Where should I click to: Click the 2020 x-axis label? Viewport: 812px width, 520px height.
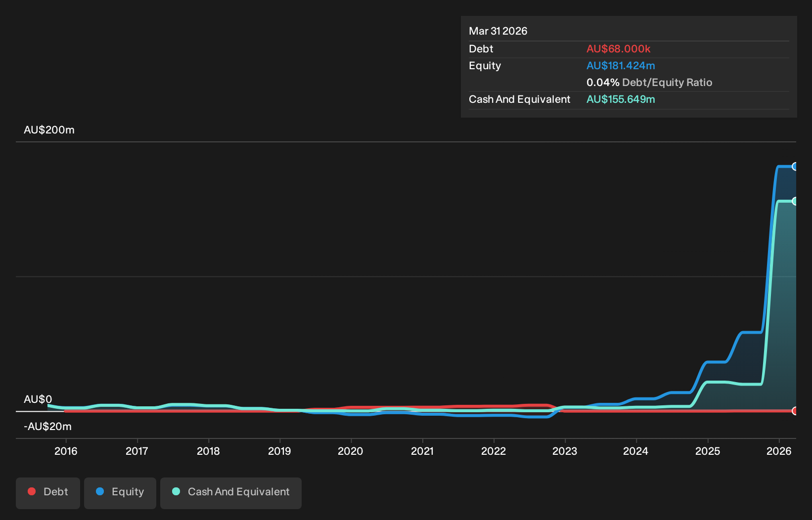pos(351,451)
